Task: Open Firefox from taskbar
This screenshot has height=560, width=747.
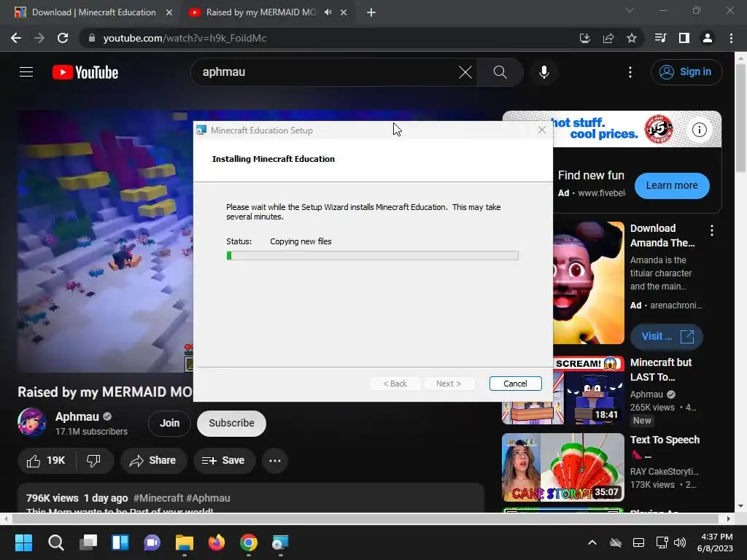Action: (x=216, y=542)
